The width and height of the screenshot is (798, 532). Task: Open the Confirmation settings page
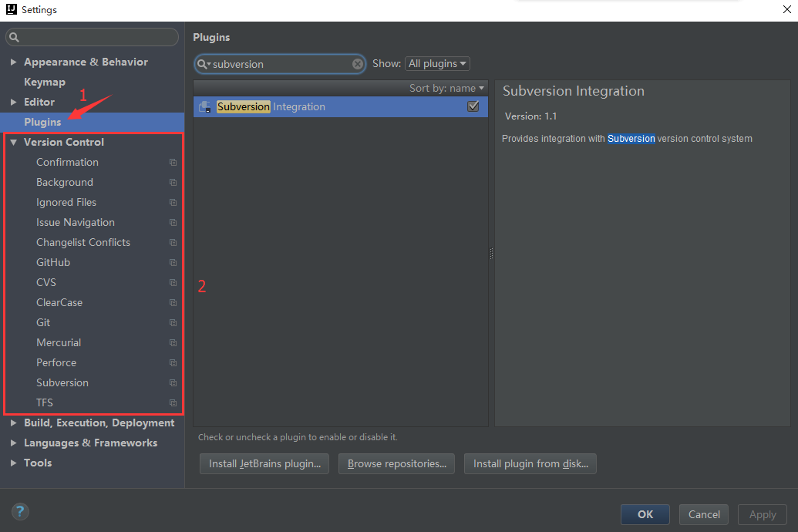[x=67, y=163]
